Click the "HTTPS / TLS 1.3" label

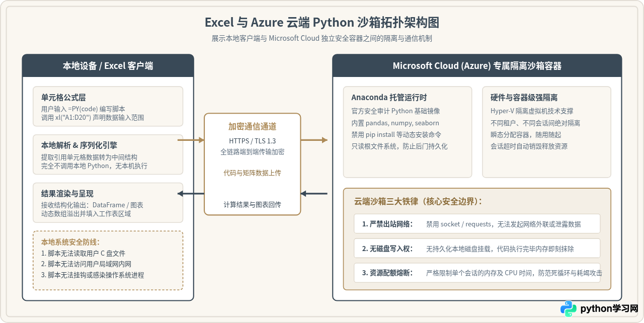click(x=252, y=141)
